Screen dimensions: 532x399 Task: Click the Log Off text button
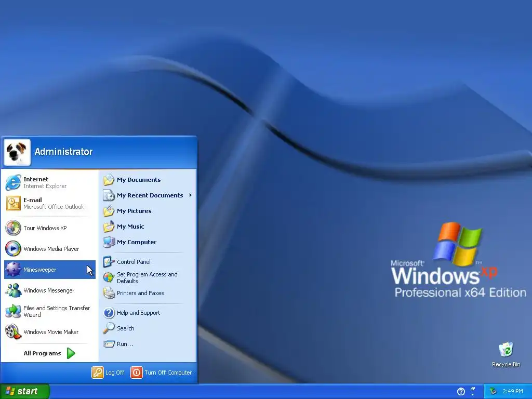click(x=115, y=373)
